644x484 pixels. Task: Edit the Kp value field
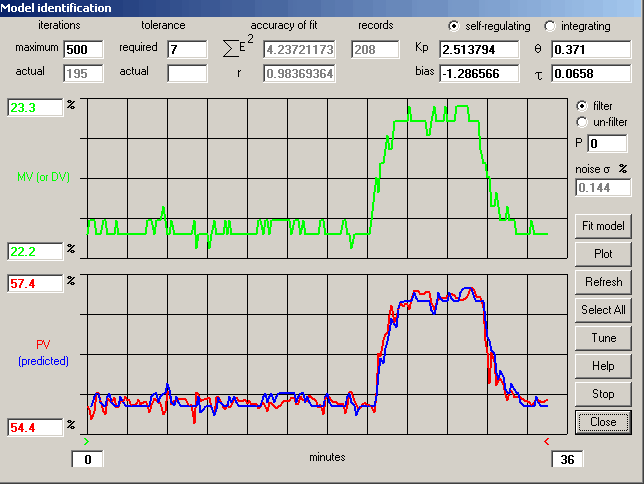[479, 49]
